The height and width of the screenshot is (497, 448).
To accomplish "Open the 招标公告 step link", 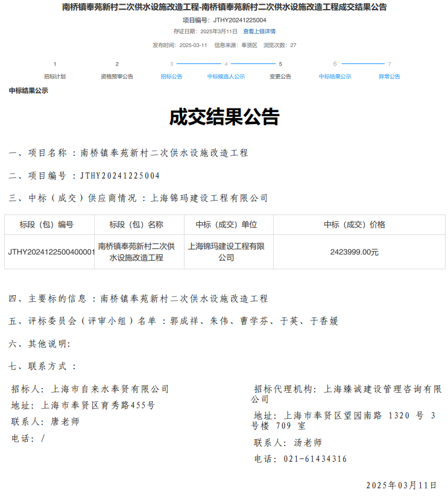I will coord(171,77).
